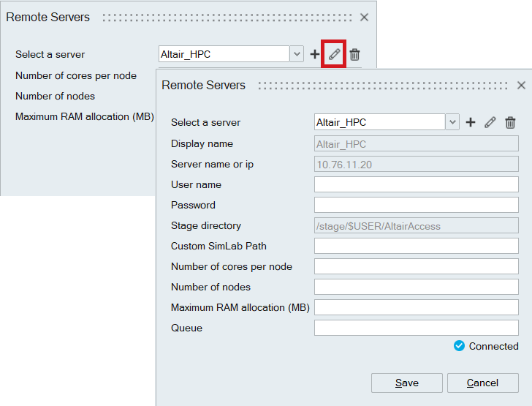
Task: Click into the User name field
Action: pos(416,184)
